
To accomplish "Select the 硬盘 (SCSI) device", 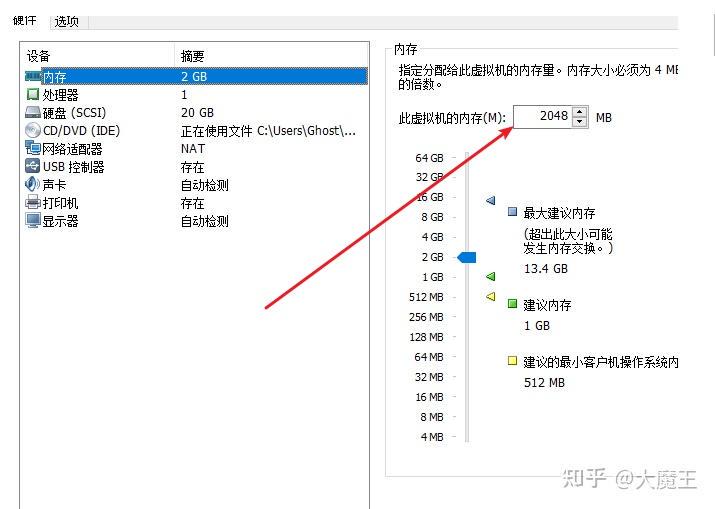I will click(196, 113).
